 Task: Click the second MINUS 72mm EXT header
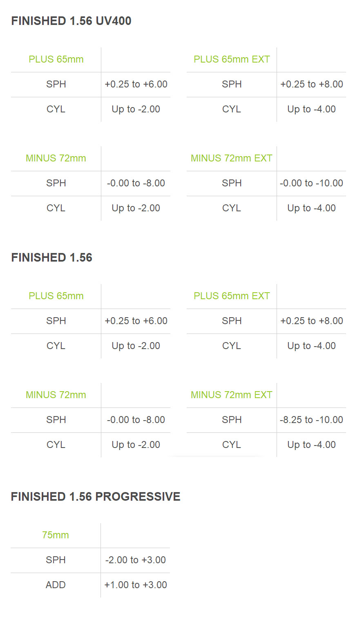click(232, 395)
